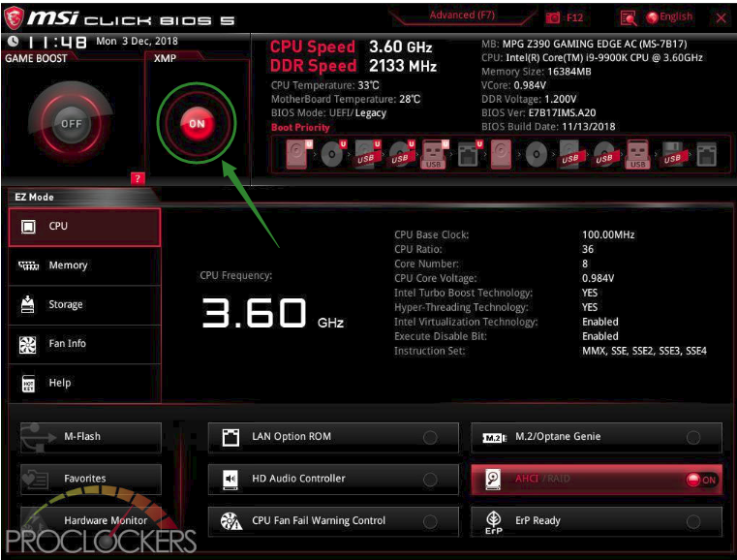737x560 pixels.
Task: Click BIOS Ver: E7B17IMS.A20 text
Action: coord(538,112)
